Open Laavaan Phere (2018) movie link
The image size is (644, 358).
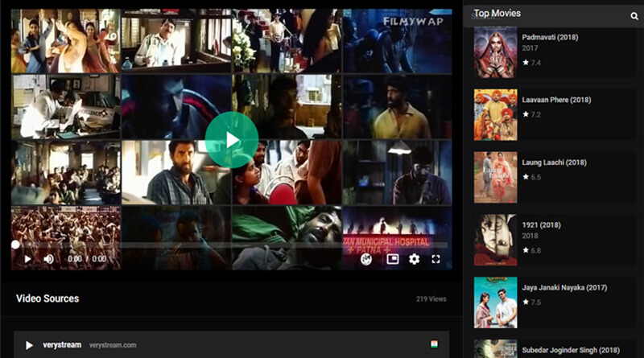[x=556, y=100]
